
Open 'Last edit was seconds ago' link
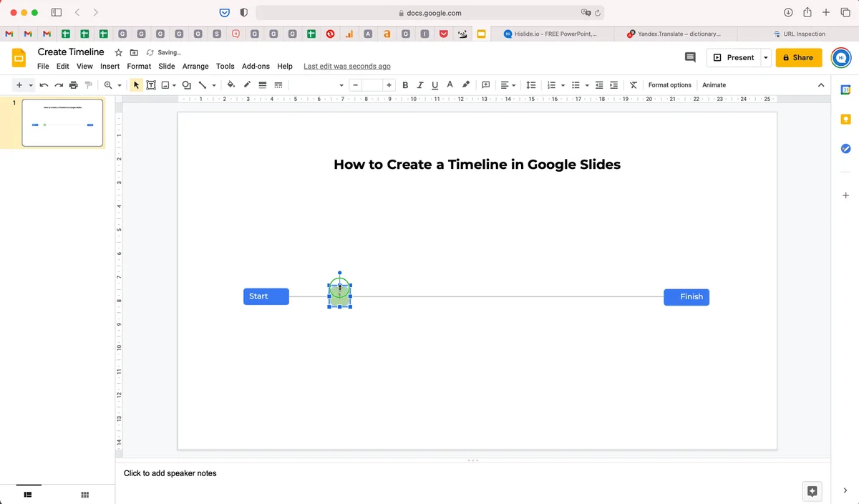[x=347, y=66]
